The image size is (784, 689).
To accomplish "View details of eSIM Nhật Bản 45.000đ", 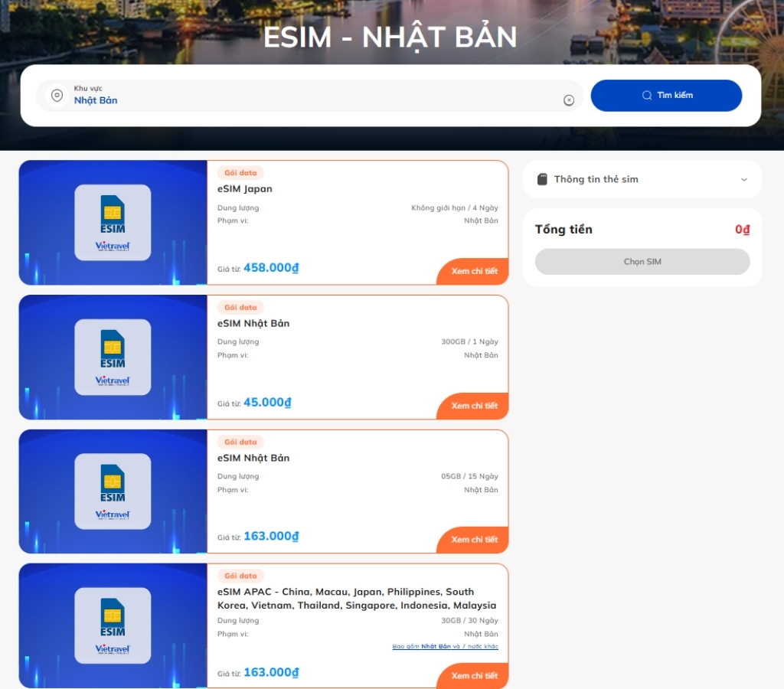I will point(473,406).
